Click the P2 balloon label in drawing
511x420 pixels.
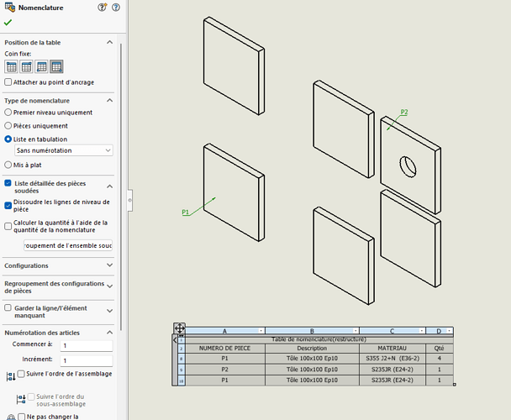click(x=404, y=112)
